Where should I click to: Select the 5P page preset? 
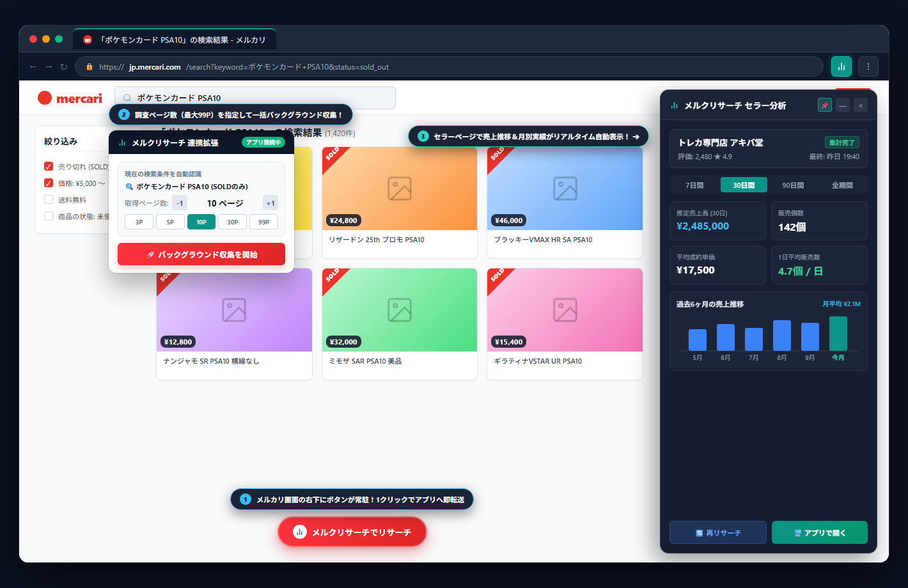pos(170,222)
